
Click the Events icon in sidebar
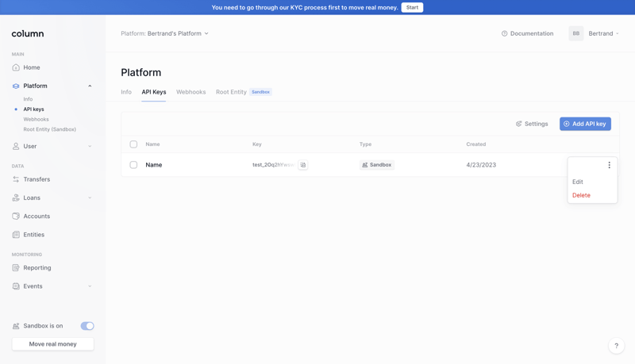(x=16, y=286)
